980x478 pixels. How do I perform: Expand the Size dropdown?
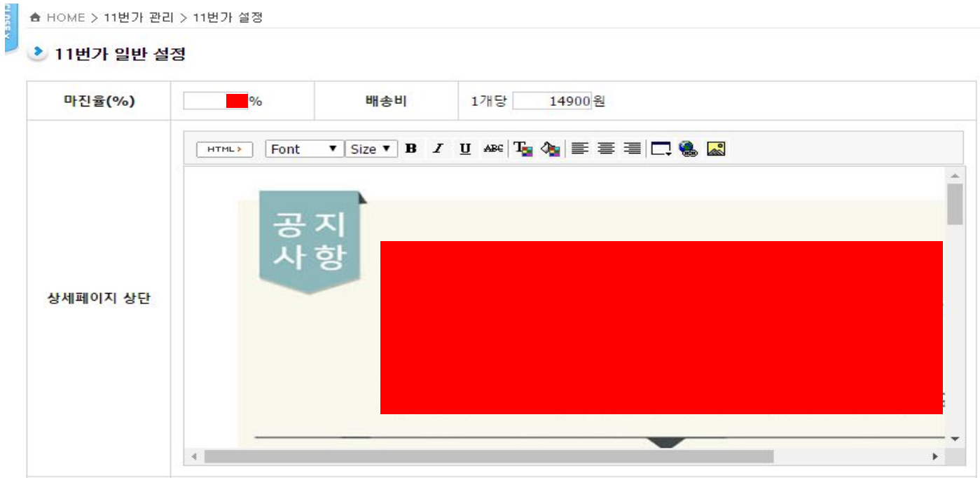pos(371,149)
